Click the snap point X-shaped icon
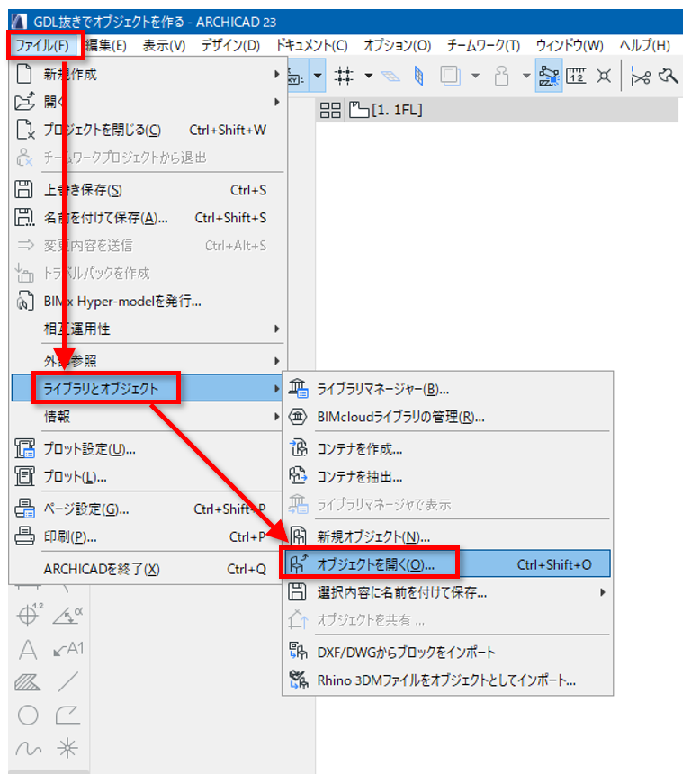The width and height of the screenshot is (691, 784). point(604,76)
